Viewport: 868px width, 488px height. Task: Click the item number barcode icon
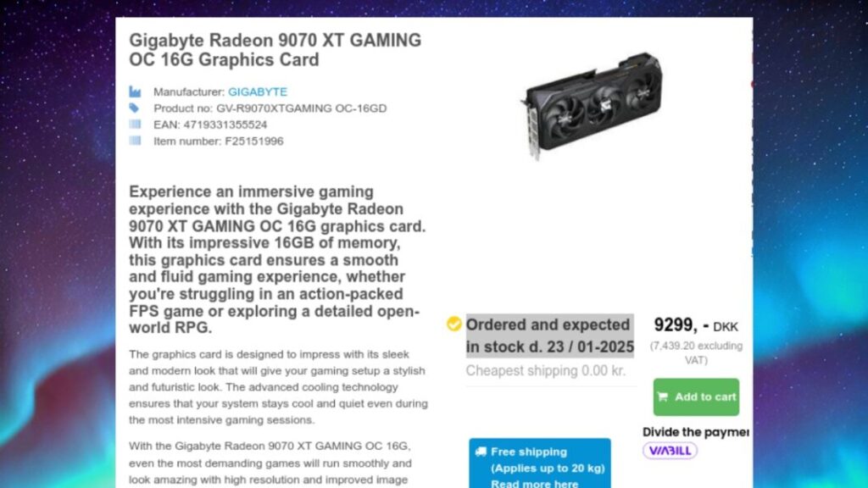(135, 141)
